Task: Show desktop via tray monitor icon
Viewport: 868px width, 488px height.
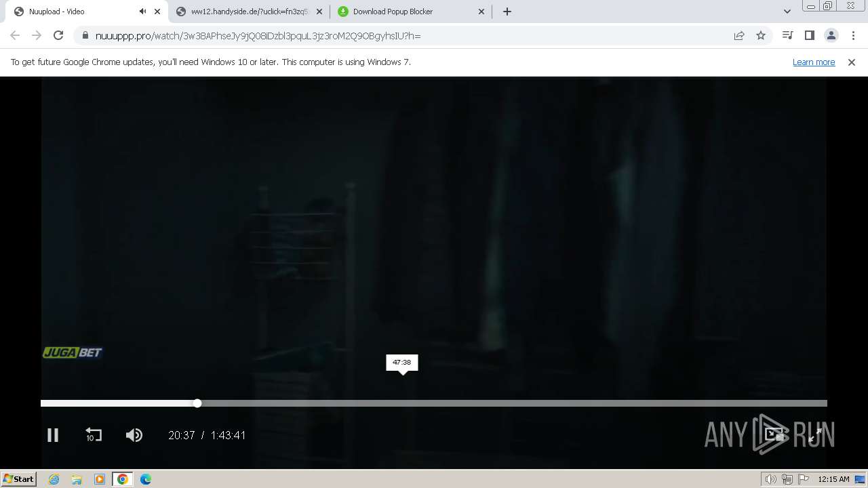Action: pyautogui.click(x=860, y=479)
